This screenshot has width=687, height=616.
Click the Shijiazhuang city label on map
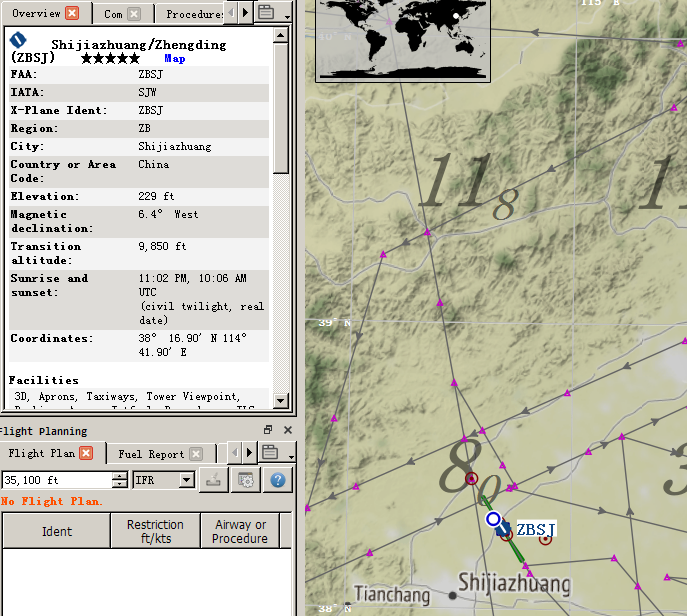pos(514,584)
